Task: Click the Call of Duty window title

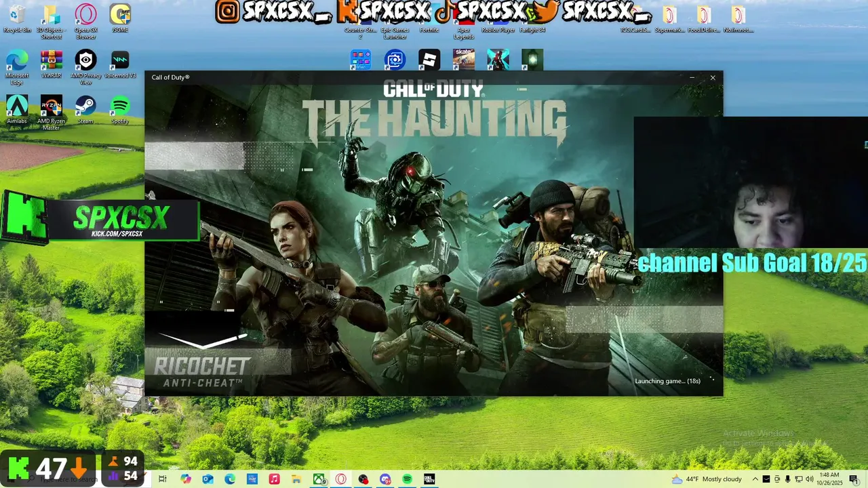Action: coord(171,77)
